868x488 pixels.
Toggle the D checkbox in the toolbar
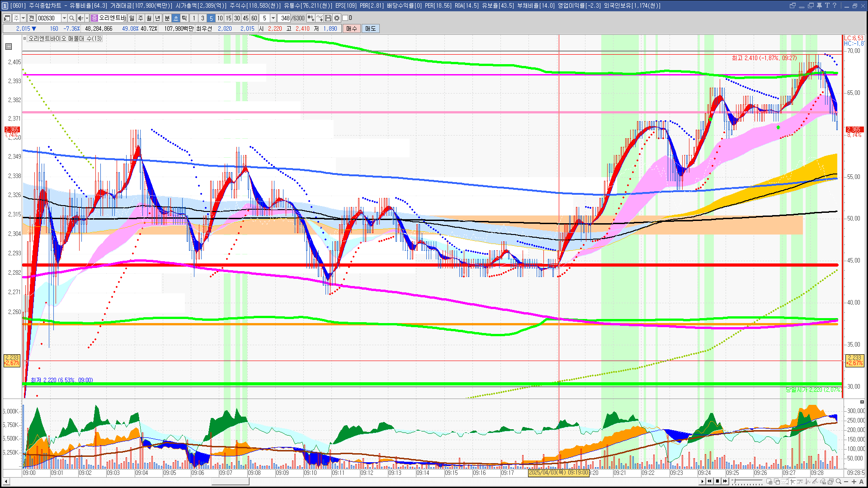(345, 18)
